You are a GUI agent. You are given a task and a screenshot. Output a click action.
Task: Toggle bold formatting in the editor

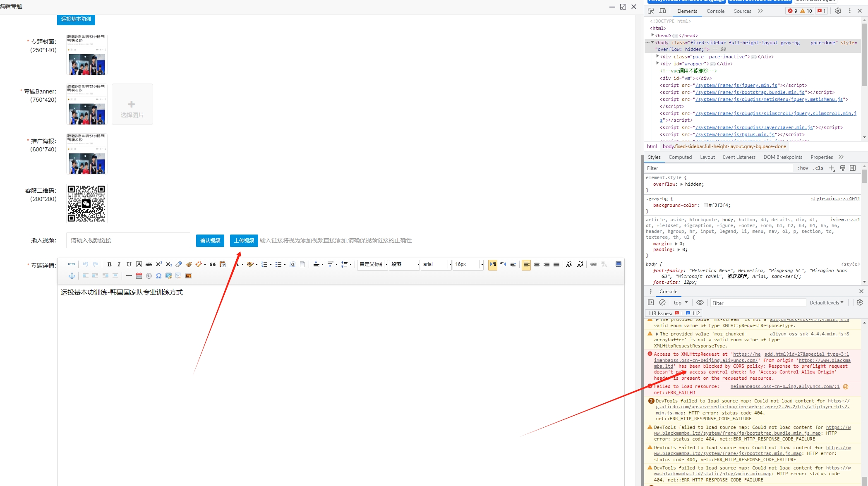click(x=109, y=264)
